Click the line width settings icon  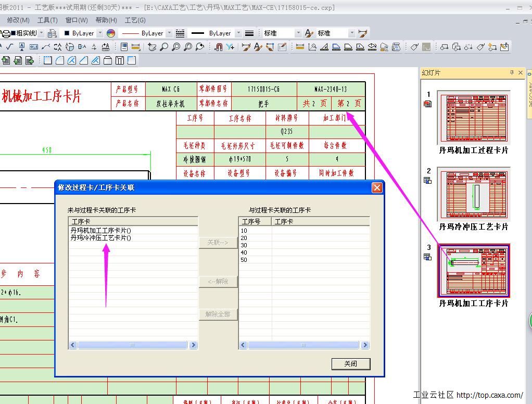tap(249, 33)
